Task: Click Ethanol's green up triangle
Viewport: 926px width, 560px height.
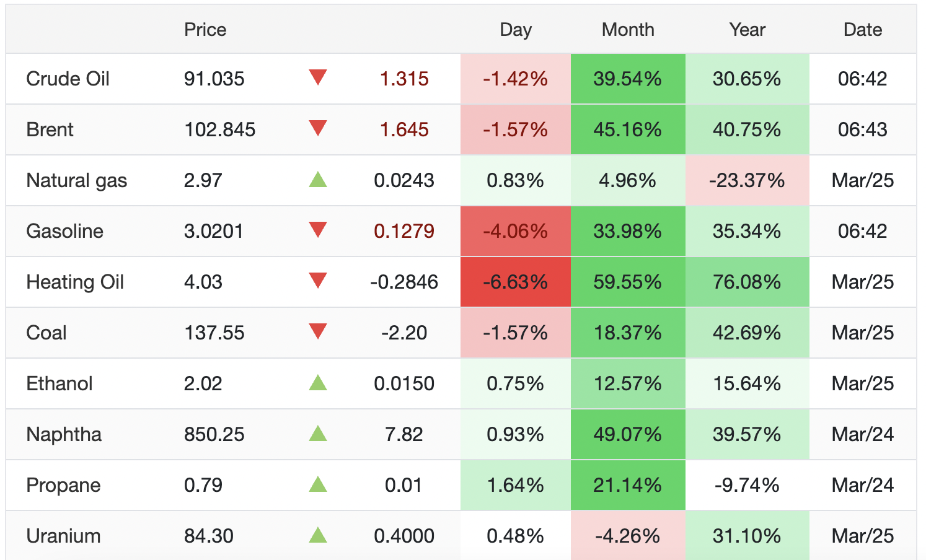Action: pyautogui.click(x=318, y=383)
